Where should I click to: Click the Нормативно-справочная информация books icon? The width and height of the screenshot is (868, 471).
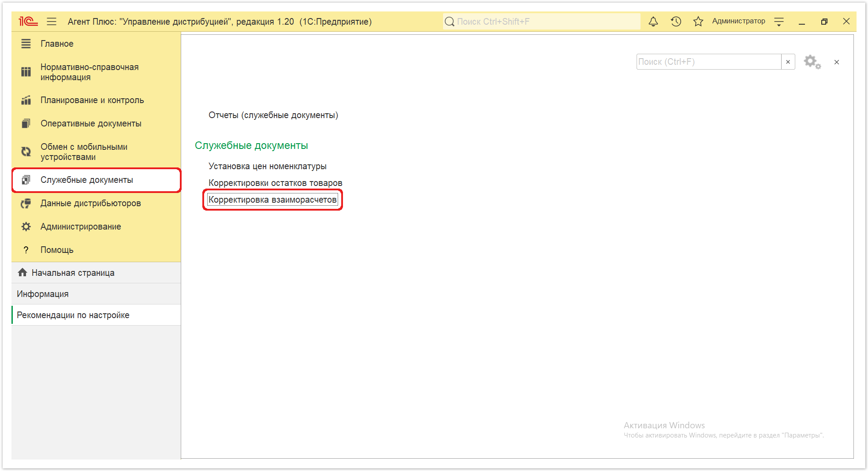[x=26, y=72]
